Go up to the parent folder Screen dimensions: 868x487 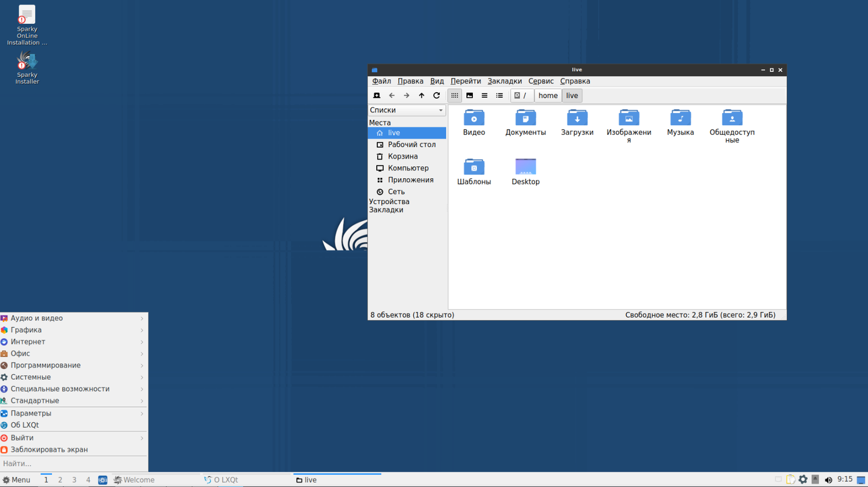[421, 96]
